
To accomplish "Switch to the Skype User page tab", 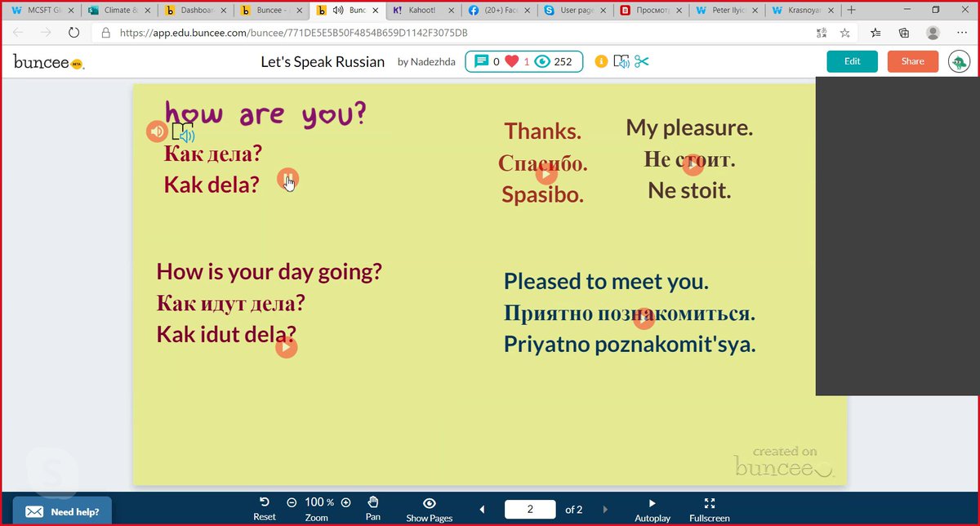I will [574, 11].
